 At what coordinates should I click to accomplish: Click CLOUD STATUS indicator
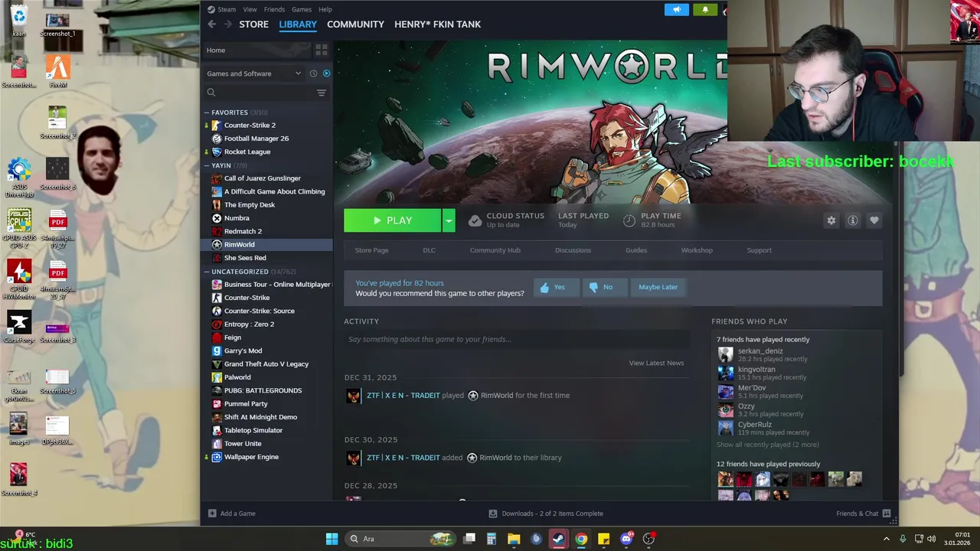506,220
